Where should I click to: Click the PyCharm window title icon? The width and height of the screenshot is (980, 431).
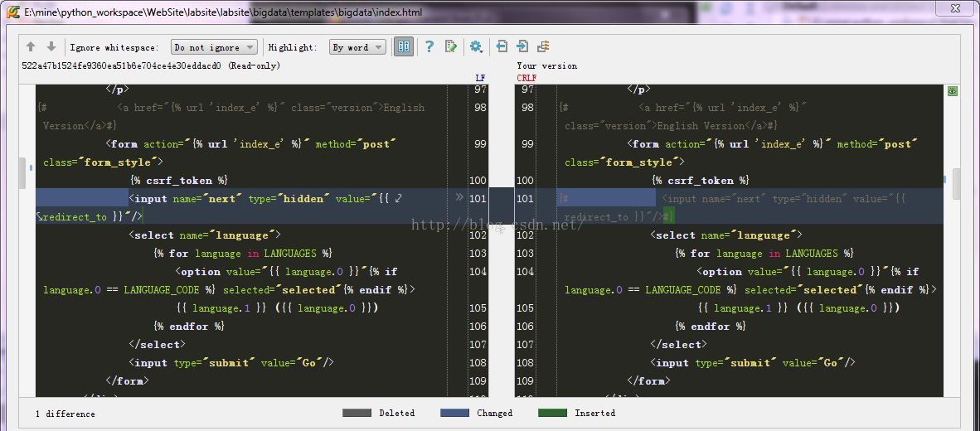coord(12,13)
